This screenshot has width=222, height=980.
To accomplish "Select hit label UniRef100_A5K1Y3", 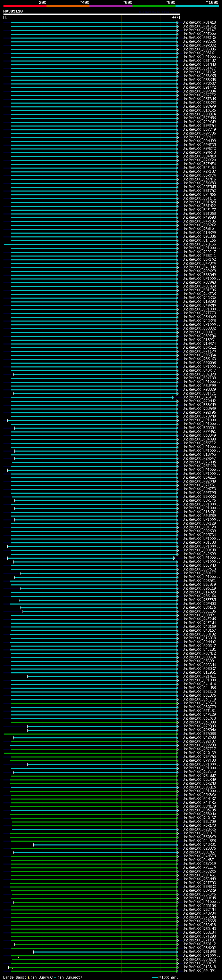I will pos(199,826).
